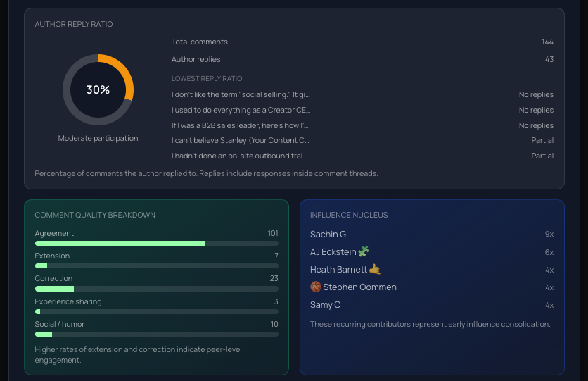Click the hand emoji beside Heath Barnett
588x381 pixels.
tap(375, 269)
